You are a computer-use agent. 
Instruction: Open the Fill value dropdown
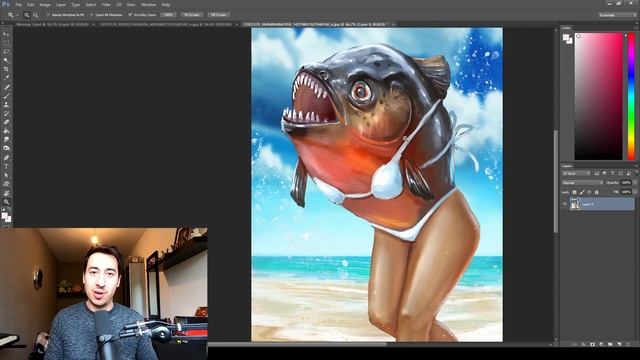(635, 192)
